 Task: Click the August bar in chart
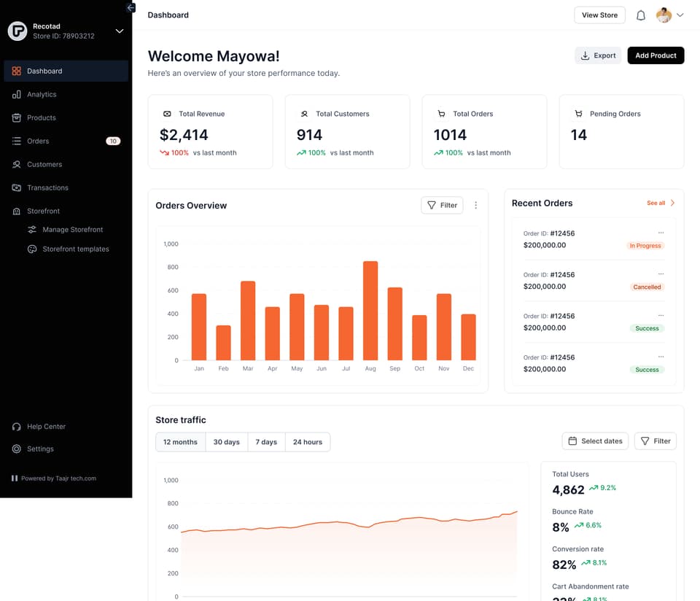[370, 311]
